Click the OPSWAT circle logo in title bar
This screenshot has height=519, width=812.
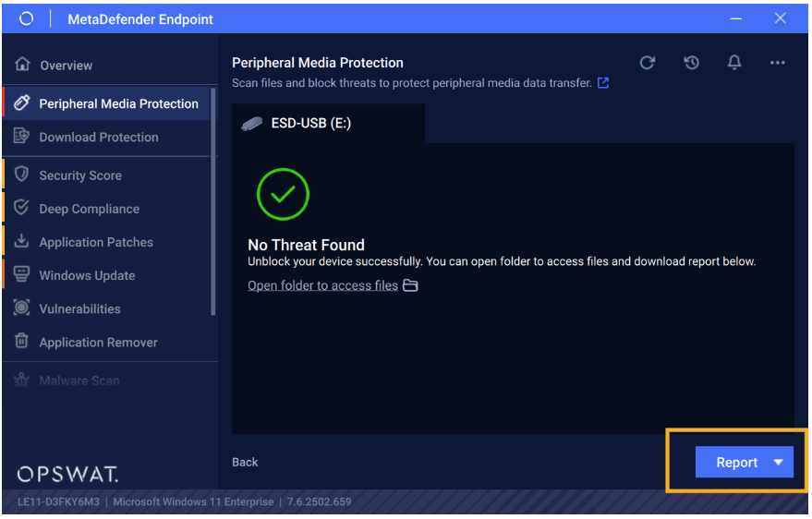(26, 19)
